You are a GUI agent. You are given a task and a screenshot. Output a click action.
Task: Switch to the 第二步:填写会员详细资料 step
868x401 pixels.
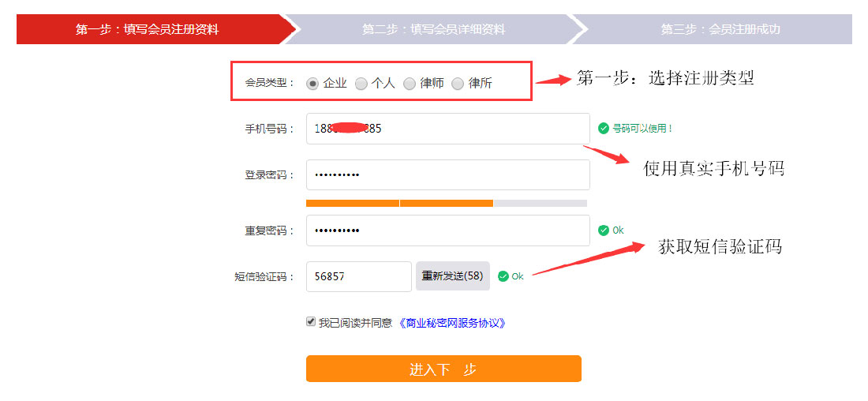[x=434, y=29]
